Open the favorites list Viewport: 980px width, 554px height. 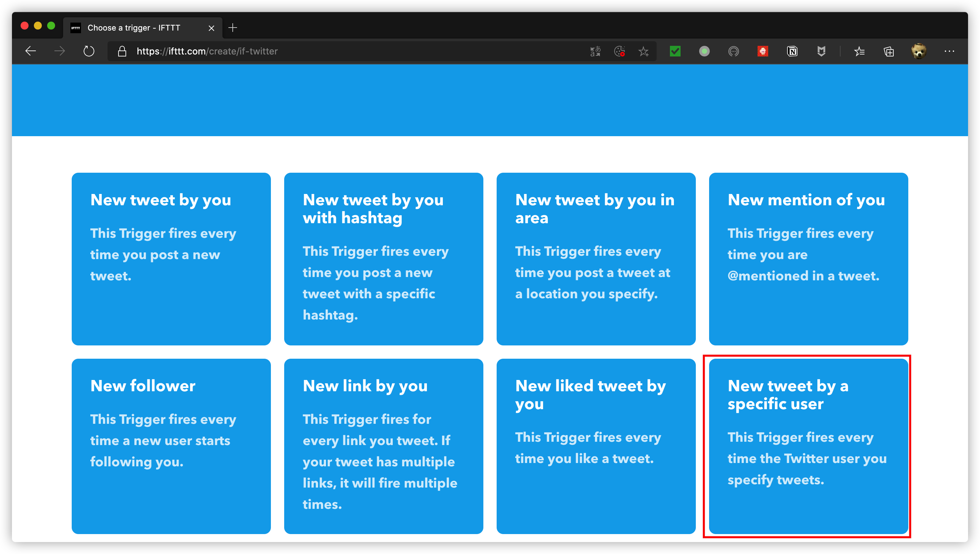click(859, 51)
